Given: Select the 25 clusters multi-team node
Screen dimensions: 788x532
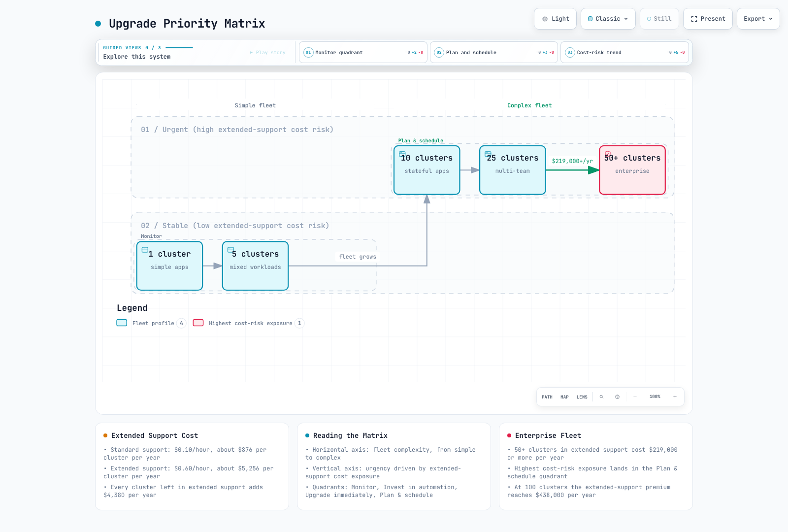Looking at the screenshot, I should pyautogui.click(x=513, y=170).
